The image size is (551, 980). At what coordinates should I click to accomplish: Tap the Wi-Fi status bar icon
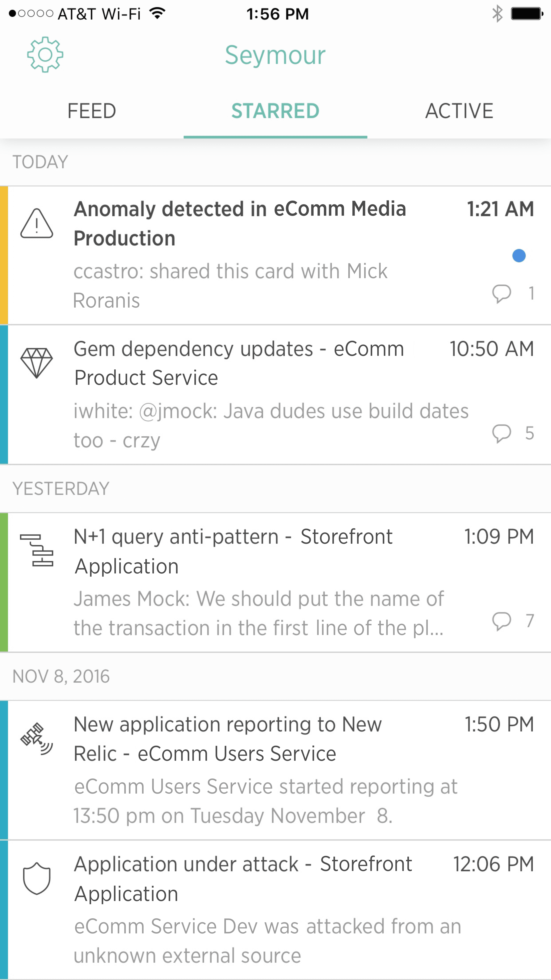157,14
